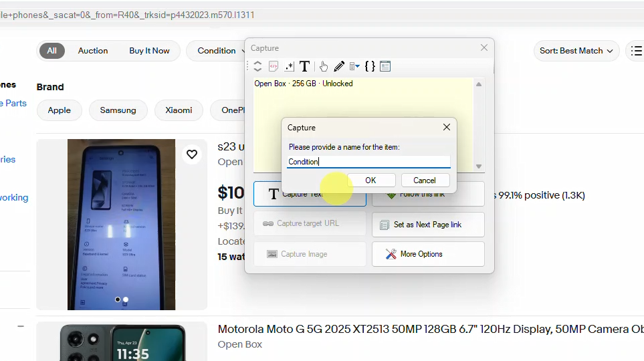Screen dimensions: 644x361
Task: Collapse the sidebar section minus icon
Action: (x=21, y=326)
